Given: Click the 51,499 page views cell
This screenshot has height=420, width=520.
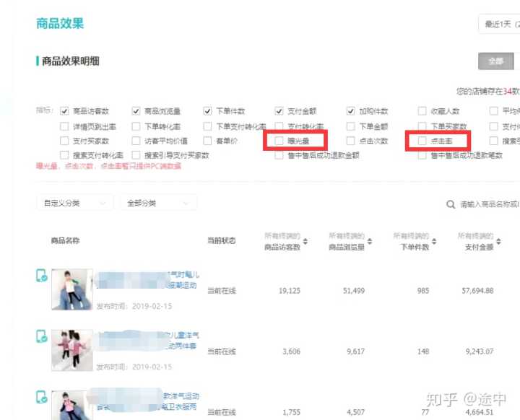Looking at the screenshot, I should pos(354,291).
